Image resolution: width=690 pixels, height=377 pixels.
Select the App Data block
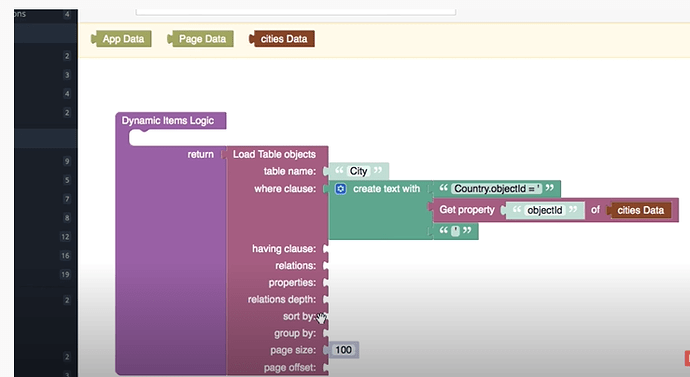(121, 39)
